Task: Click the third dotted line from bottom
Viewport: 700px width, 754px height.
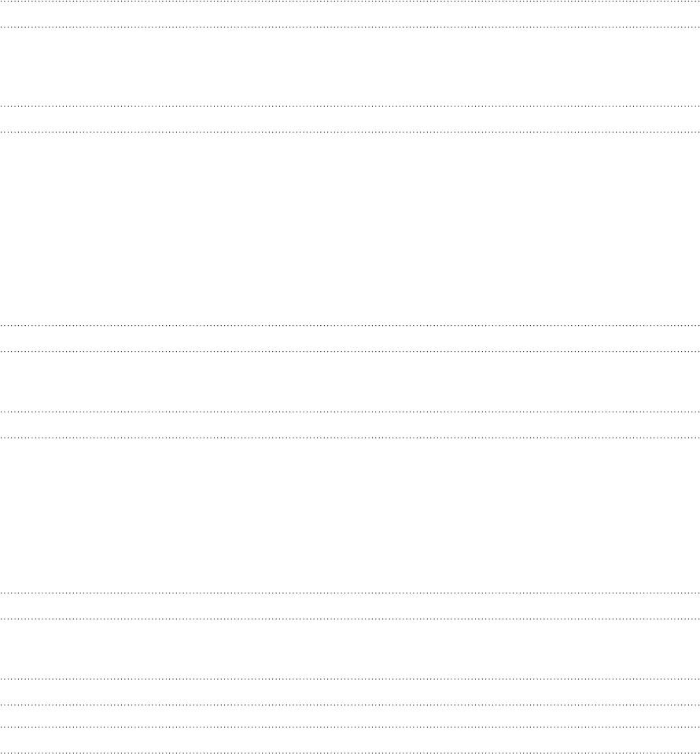Action: coord(350,705)
